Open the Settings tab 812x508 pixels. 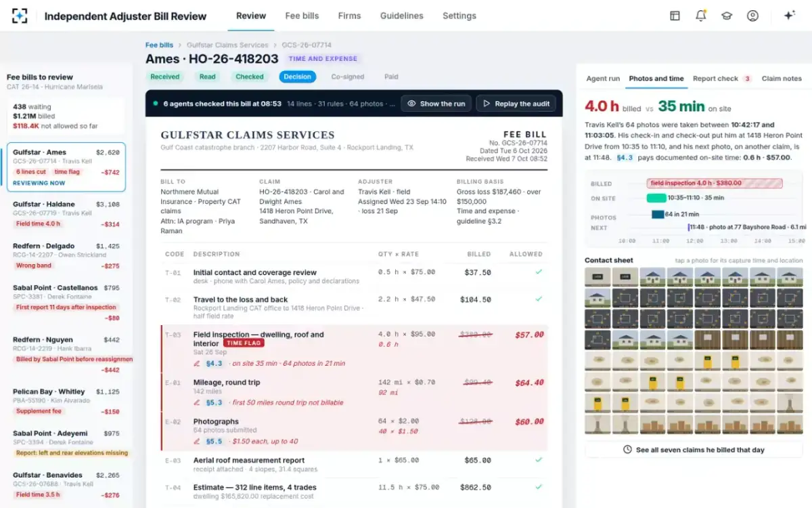459,16
